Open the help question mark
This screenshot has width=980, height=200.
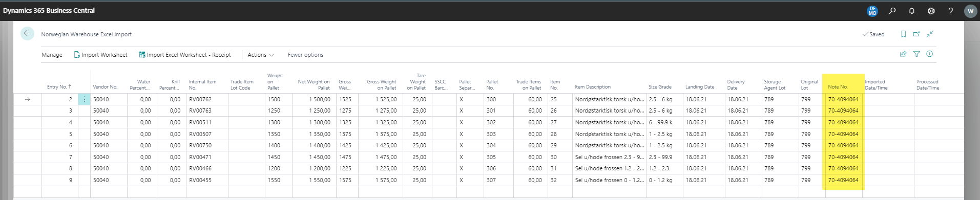pos(951,11)
